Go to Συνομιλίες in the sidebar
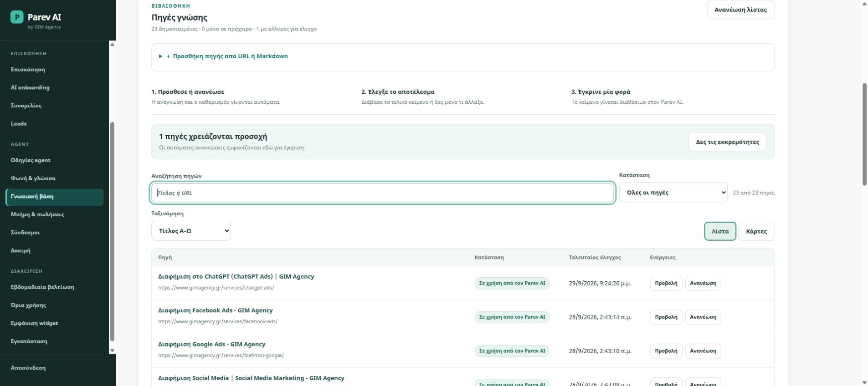The height and width of the screenshot is (386, 868). point(26,106)
